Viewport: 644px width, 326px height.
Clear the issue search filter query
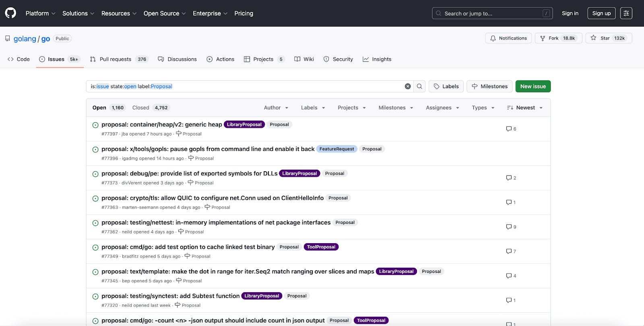tap(408, 86)
